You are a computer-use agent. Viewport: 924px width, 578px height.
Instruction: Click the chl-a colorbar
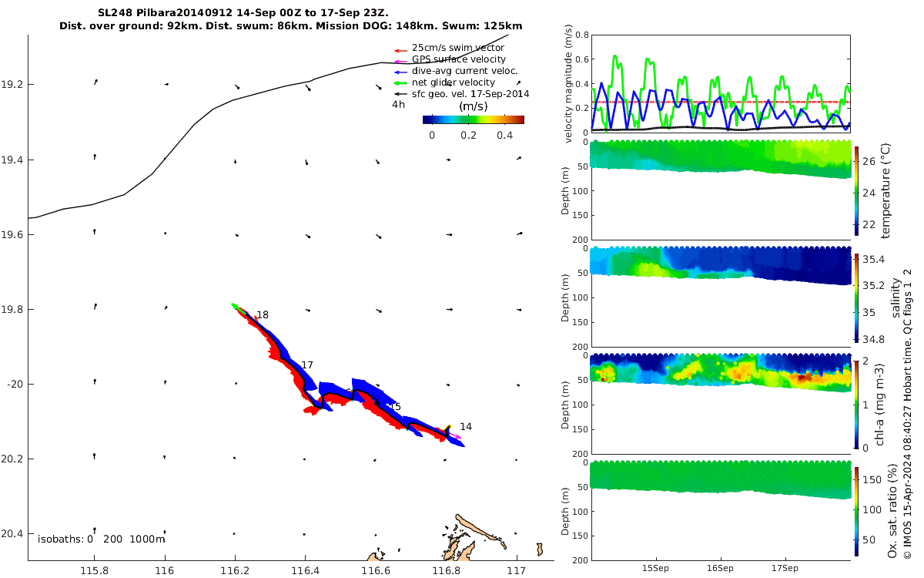tap(857, 403)
